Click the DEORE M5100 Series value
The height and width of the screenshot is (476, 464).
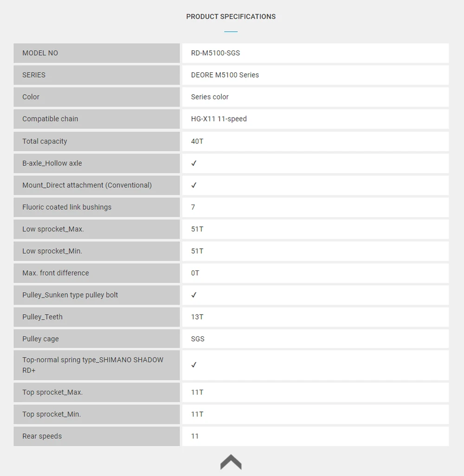(x=225, y=75)
